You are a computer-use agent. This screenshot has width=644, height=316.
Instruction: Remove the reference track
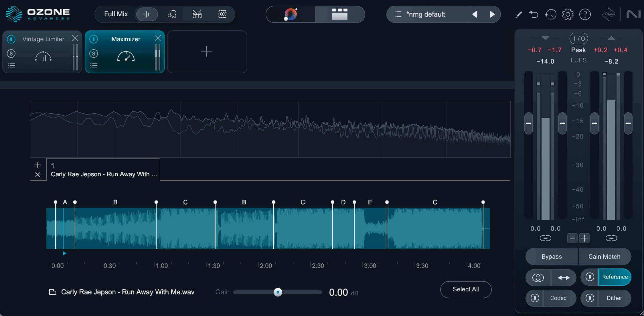pyautogui.click(x=38, y=175)
